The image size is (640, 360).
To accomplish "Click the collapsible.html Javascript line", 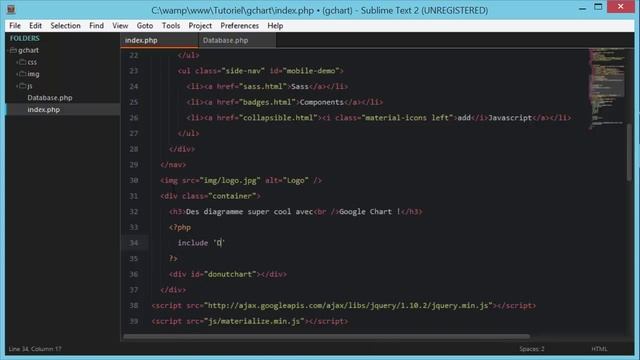I will pos(378,118).
